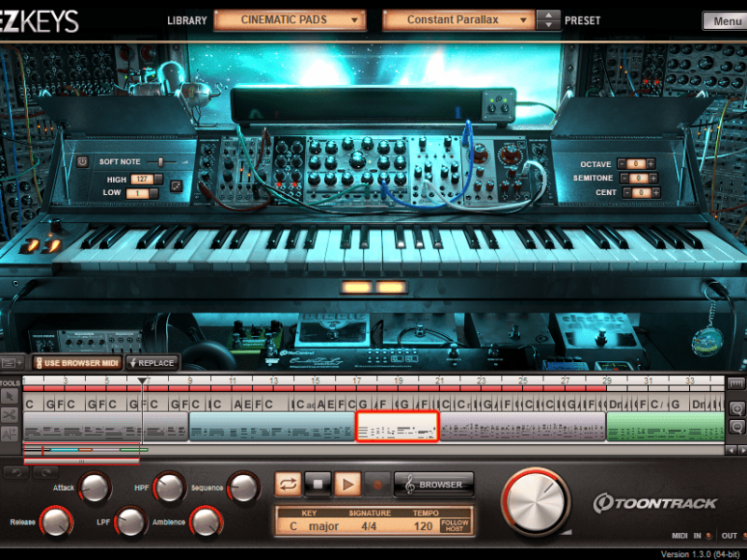Zoom in on the song track
The width and height of the screenshot is (747, 560).
tap(737, 409)
